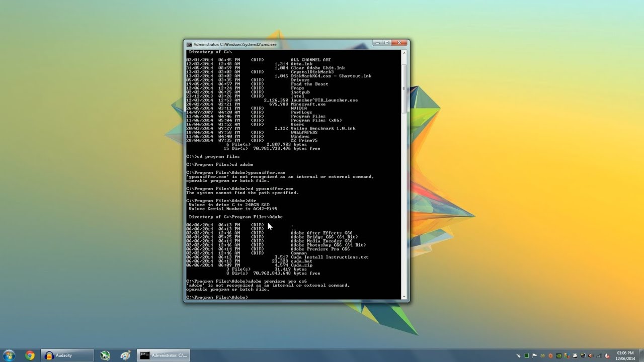
Task: Click the 'PerfLogs' directory entry
Action: (x=301, y=112)
